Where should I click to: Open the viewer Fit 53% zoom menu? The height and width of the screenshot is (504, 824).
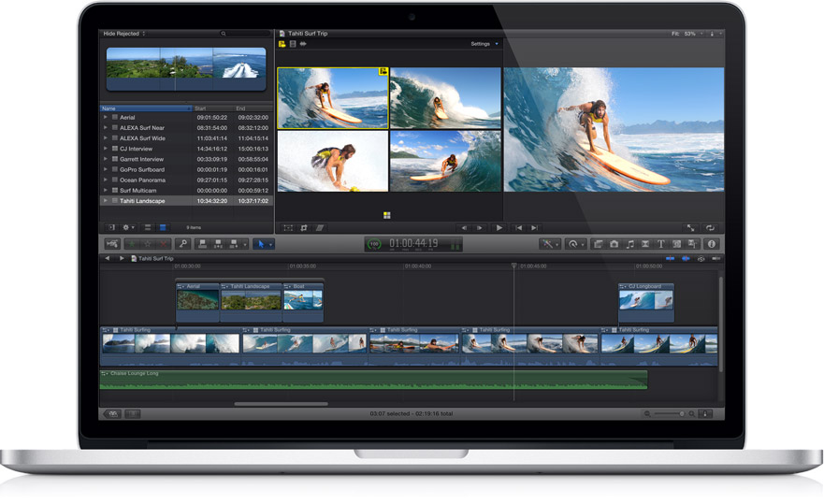coord(687,34)
